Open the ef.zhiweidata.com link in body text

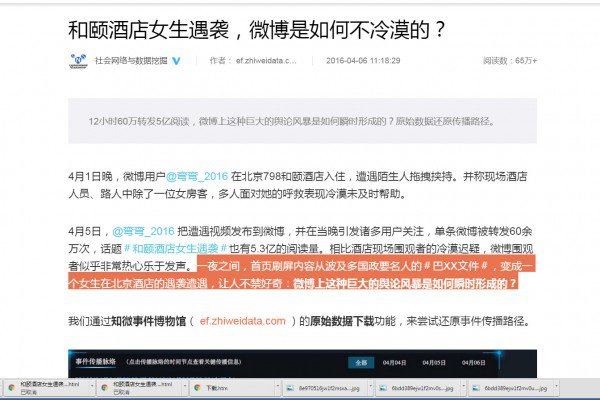[x=243, y=321]
